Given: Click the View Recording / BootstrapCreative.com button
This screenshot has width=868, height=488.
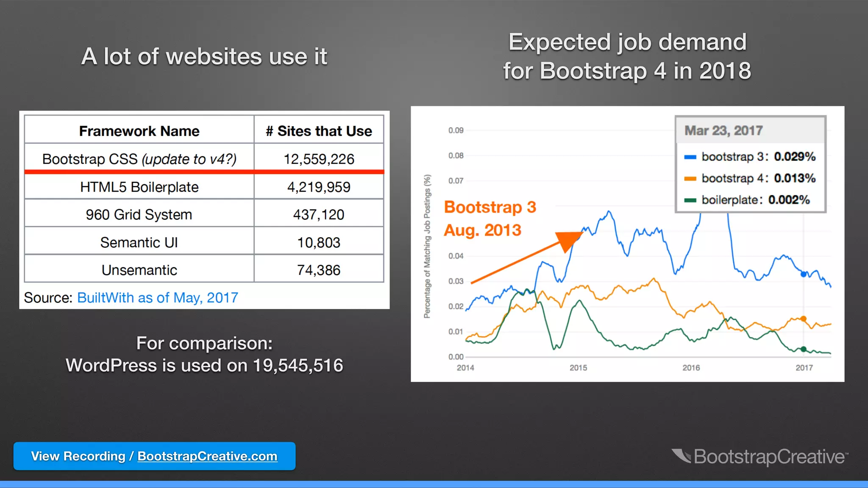Looking at the screenshot, I should point(154,456).
